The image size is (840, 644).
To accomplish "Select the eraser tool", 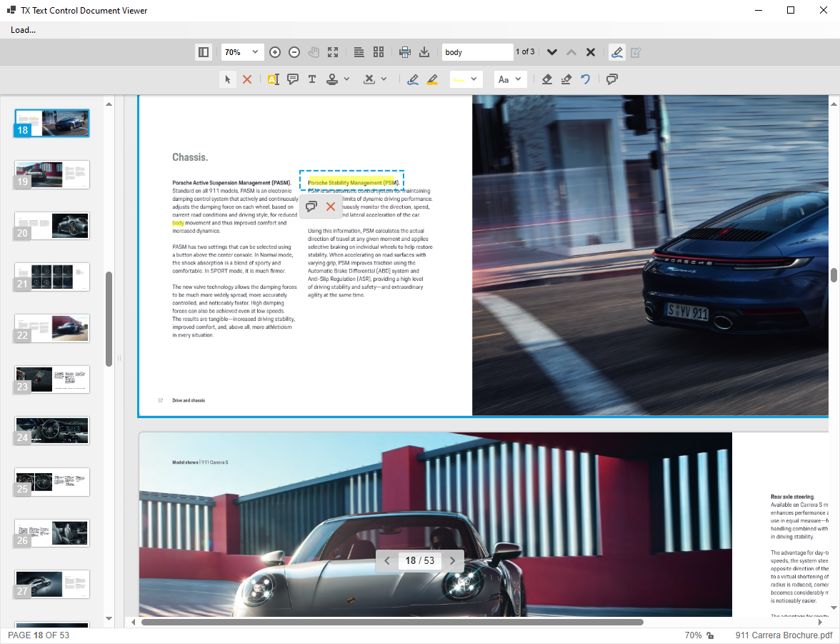I will (547, 79).
